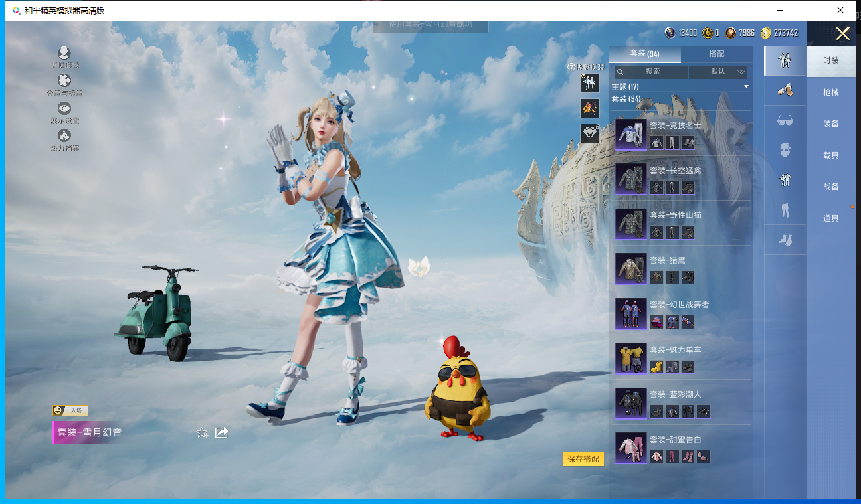861x504 pixels.
Task: Pick the pink pants piece of 甜蜜告白
Action: tap(672, 456)
